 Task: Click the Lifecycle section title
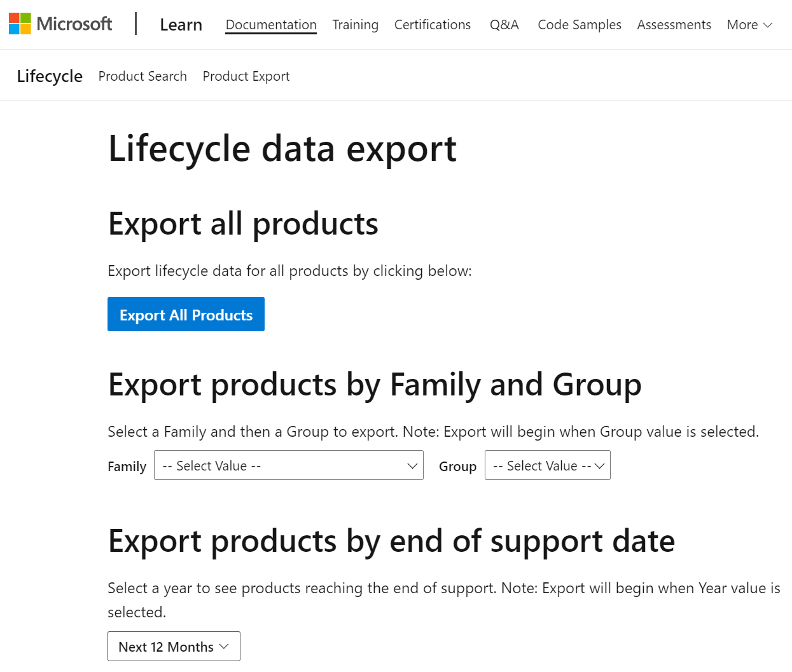50,76
